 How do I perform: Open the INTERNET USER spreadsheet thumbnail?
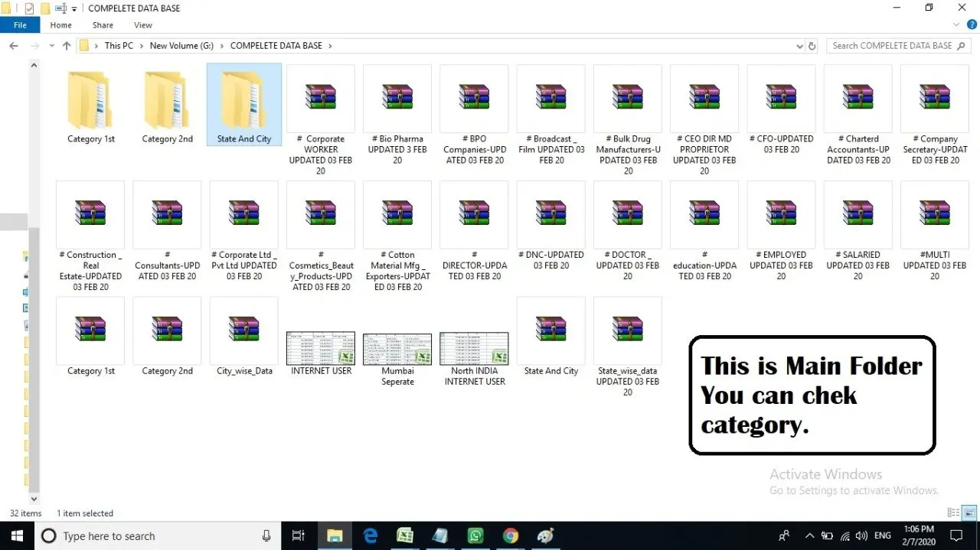pyautogui.click(x=321, y=348)
